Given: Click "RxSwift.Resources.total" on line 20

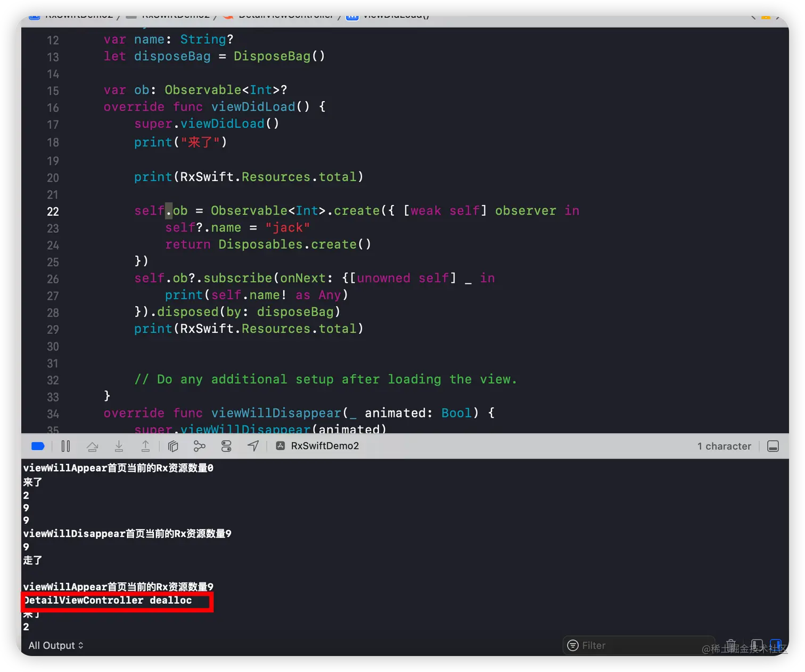Looking at the screenshot, I should click(268, 177).
